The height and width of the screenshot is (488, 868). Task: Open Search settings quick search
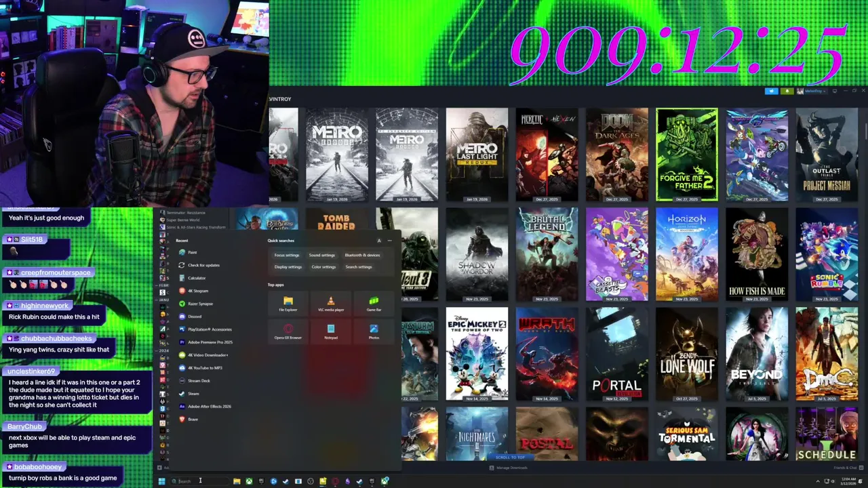click(359, 267)
